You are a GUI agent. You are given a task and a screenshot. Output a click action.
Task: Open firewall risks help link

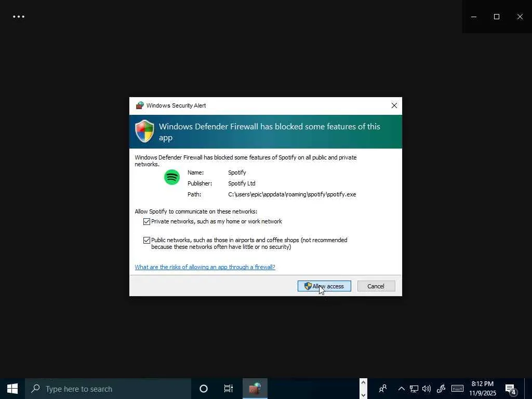(x=205, y=267)
